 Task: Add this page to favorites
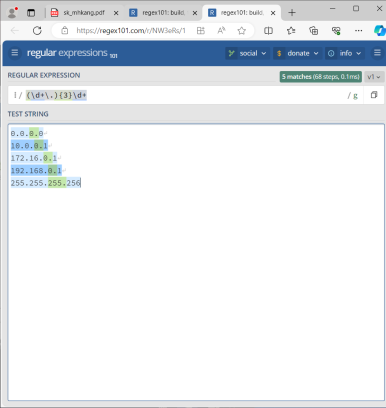[242, 31]
